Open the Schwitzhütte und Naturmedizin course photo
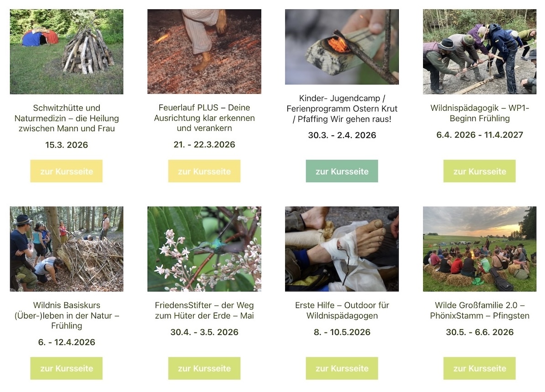The image size is (545, 392). [x=66, y=52]
